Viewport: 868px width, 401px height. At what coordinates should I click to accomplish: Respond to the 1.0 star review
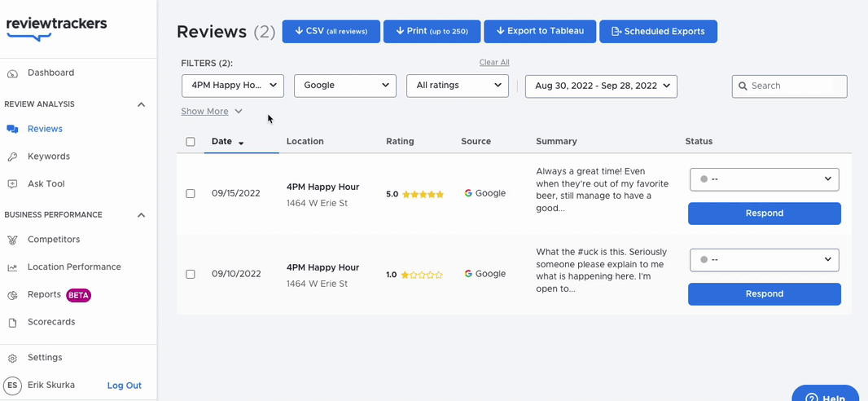[x=764, y=294]
